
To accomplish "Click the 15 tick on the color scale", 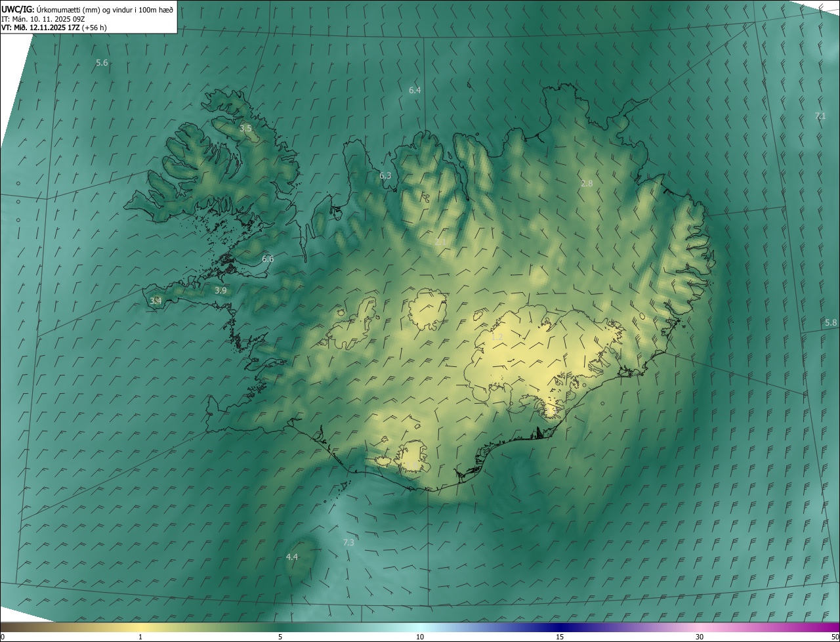I will tap(560, 637).
